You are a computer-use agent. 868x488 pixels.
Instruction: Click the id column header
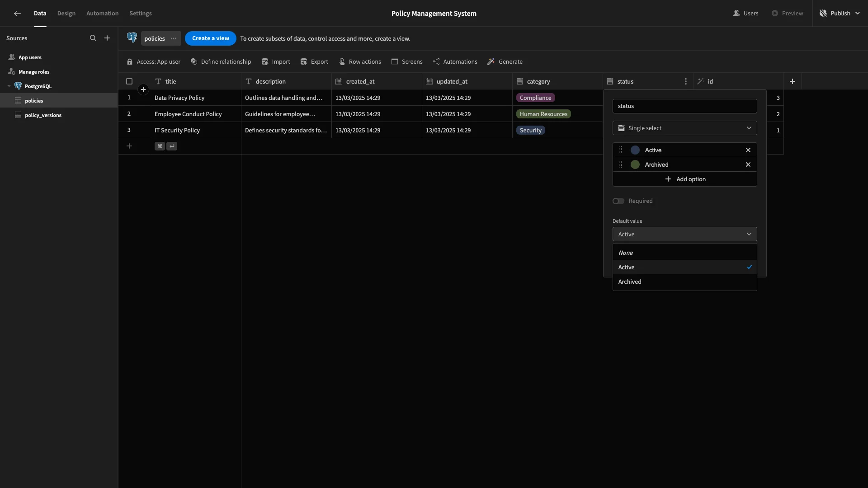(x=738, y=81)
